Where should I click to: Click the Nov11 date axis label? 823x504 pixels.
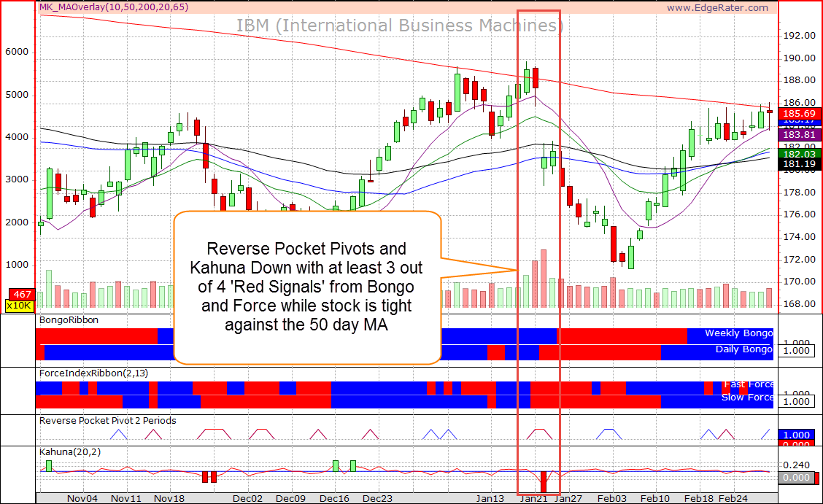126,498
